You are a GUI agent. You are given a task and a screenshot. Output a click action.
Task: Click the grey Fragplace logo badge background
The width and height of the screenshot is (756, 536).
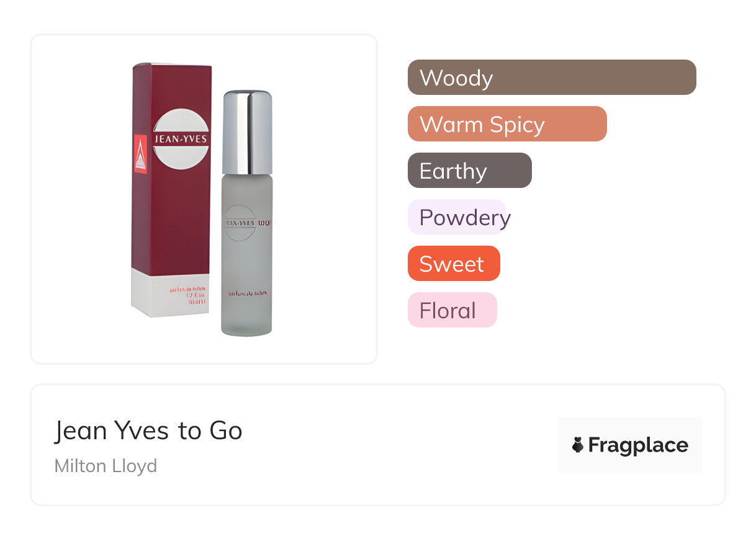tap(630, 427)
